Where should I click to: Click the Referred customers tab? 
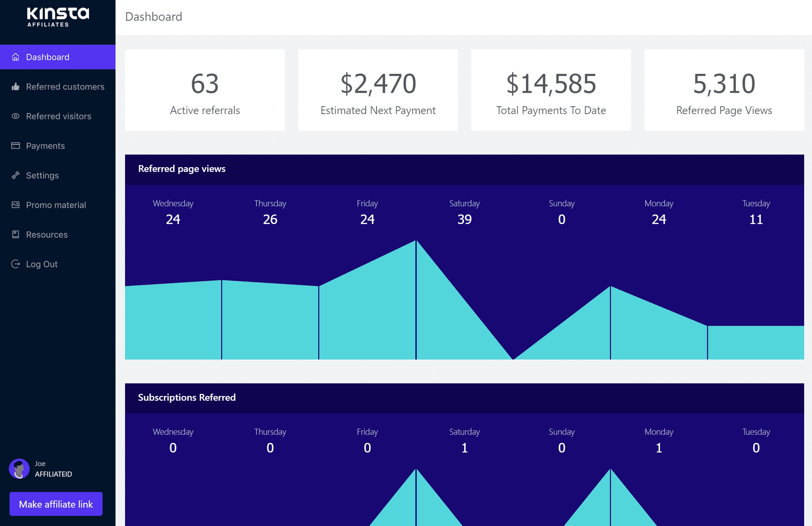coord(57,86)
